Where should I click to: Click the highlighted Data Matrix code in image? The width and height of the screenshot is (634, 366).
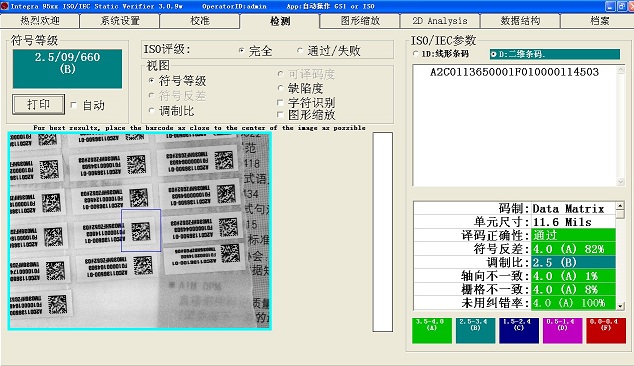[x=141, y=231]
